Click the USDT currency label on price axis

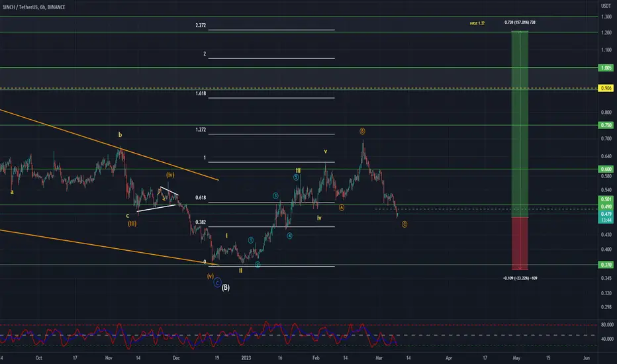tap(606, 6)
